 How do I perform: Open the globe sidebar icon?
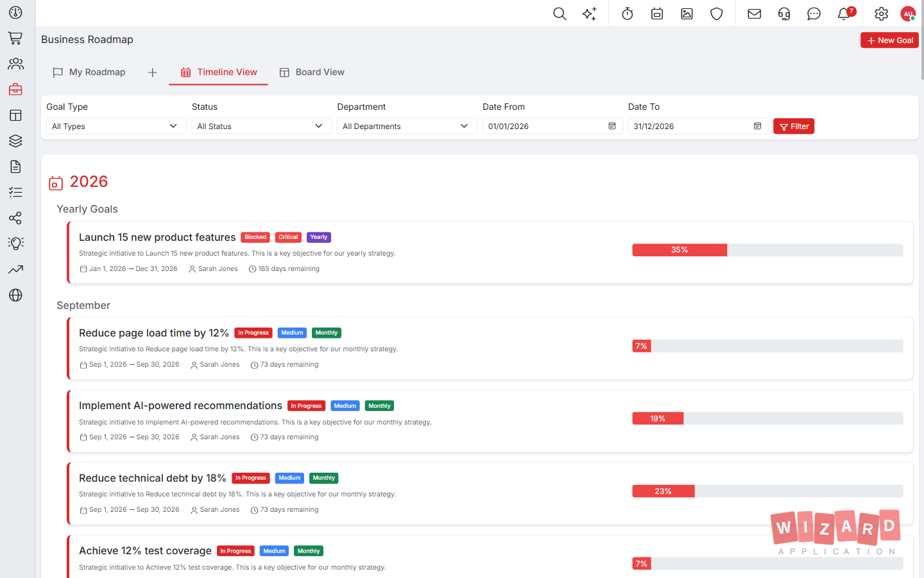[15, 295]
